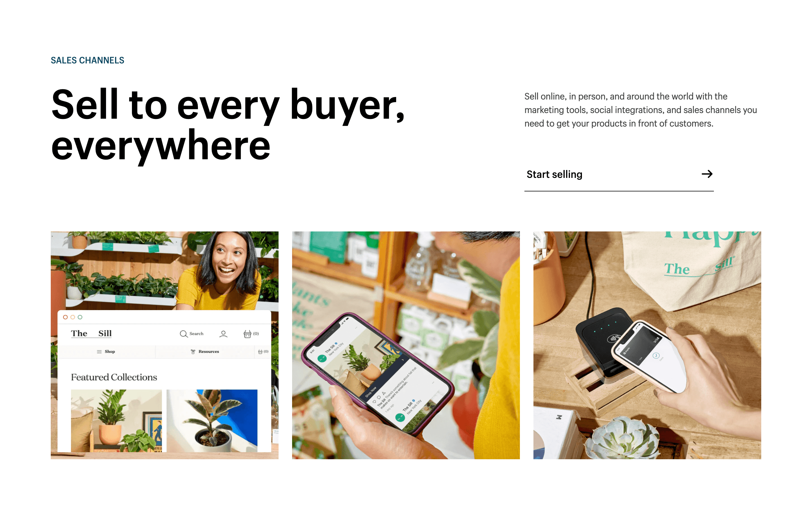Expand the Featured Collections section
812x508 pixels.
pos(114,377)
